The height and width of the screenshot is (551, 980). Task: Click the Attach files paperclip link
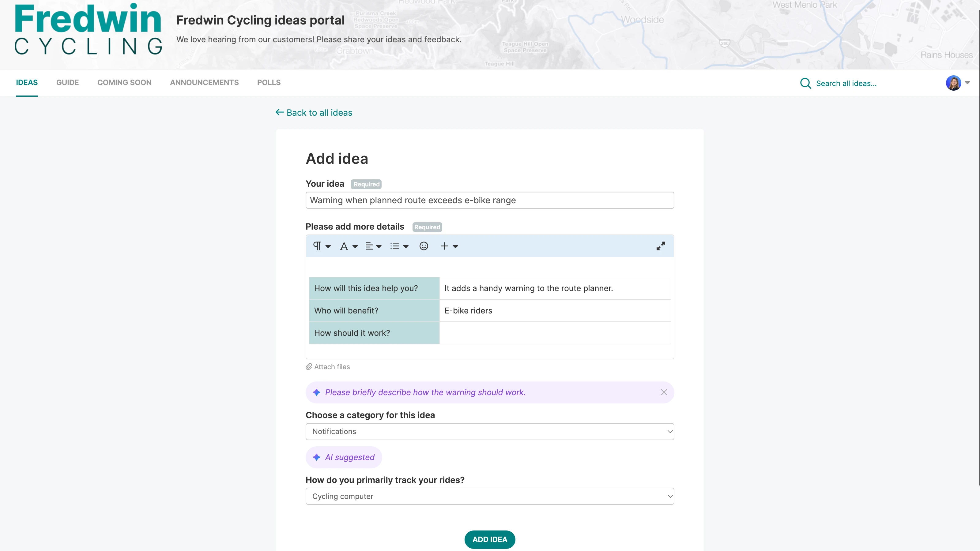(328, 367)
